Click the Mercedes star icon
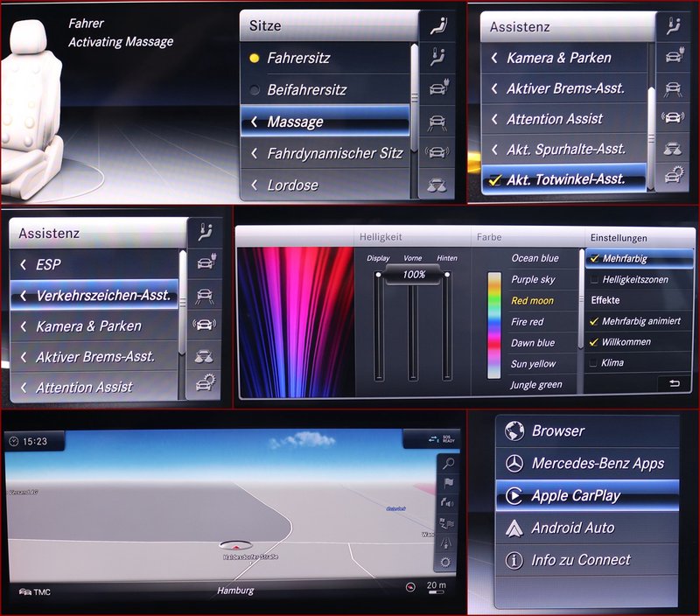 (515, 464)
